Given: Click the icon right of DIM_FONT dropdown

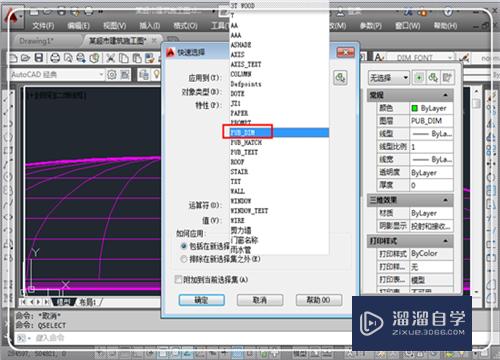Looking at the screenshot, I should [x=464, y=58].
